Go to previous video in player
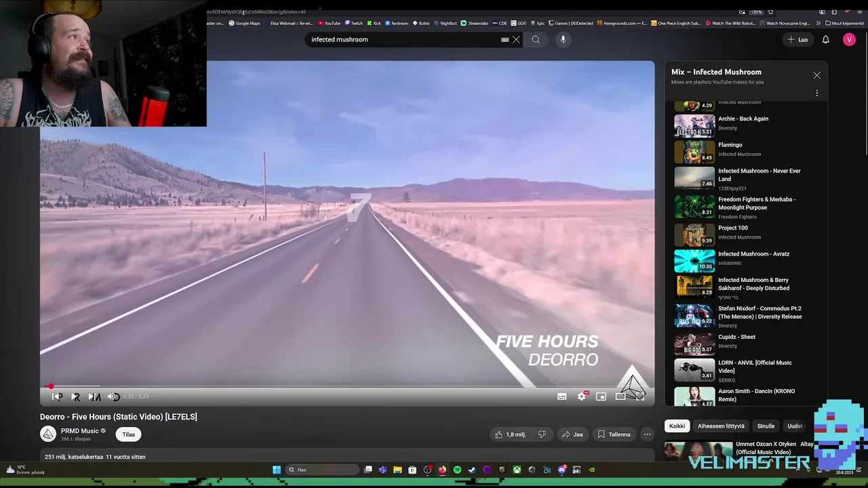This screenshot has width=868, height=488. [57, 396]
